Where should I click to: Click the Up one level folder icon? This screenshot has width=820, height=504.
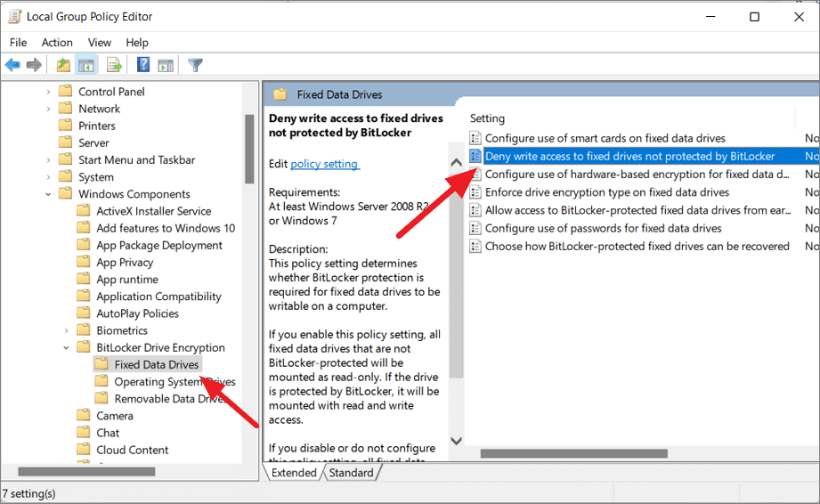(63, 65)
